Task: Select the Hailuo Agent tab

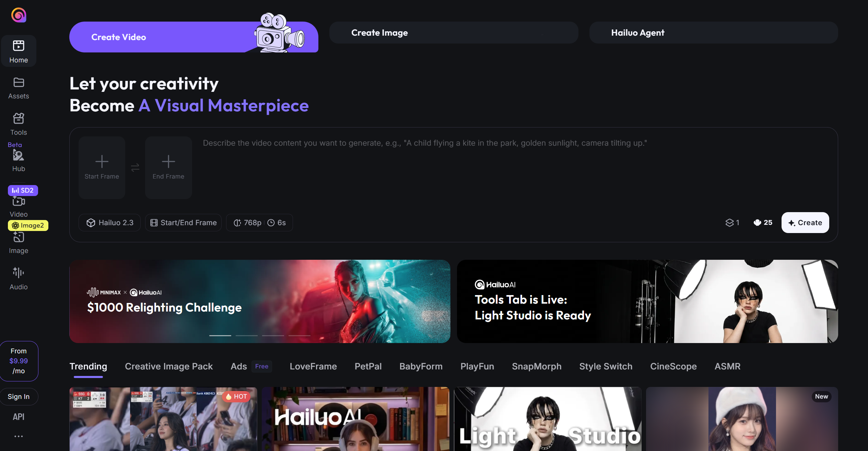Action: click(x=714, y=33)
